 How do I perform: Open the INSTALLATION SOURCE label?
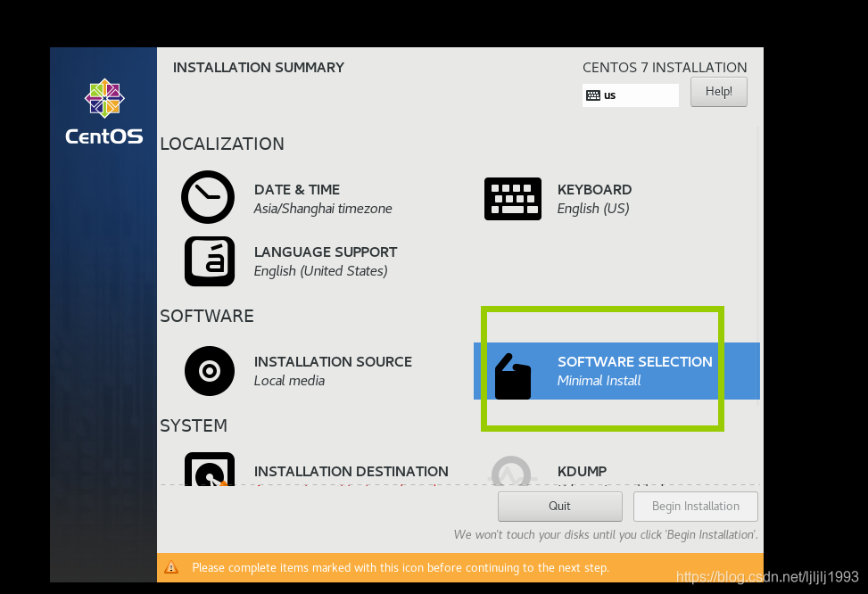pos(333,361)
